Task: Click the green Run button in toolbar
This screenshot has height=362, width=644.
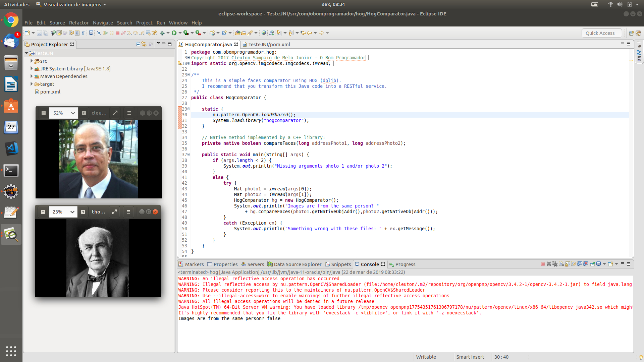Action: [x=174, y=33]
